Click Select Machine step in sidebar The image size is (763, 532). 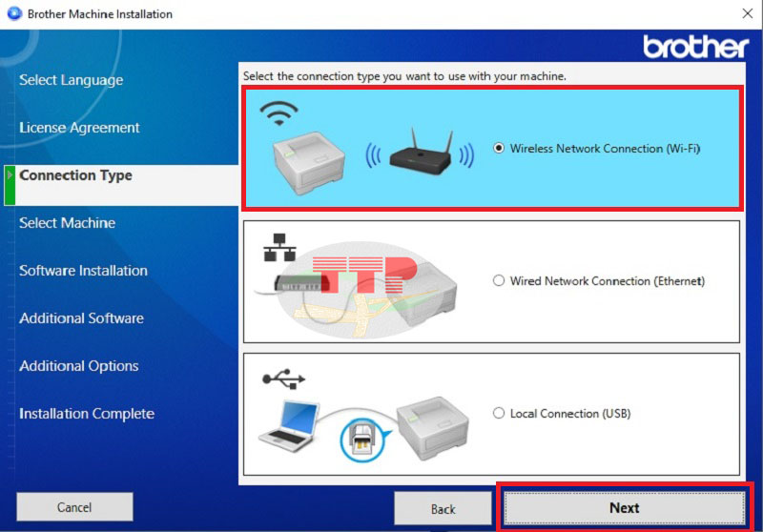point(67,223)
